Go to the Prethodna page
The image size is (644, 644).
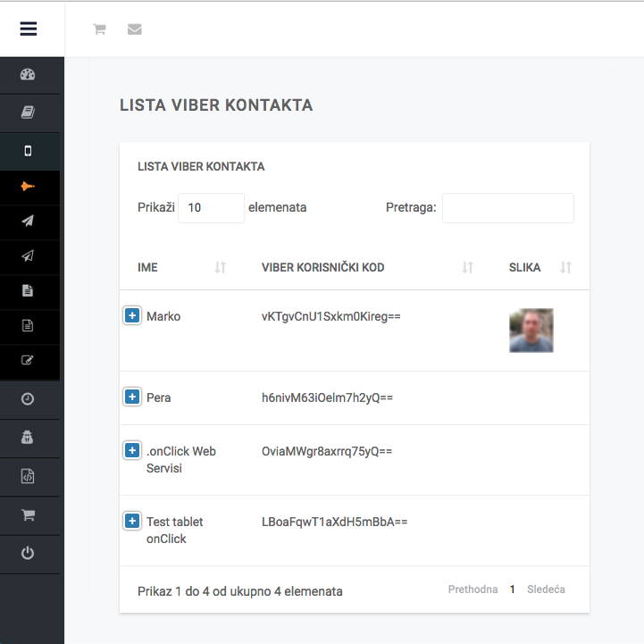click(473, 590)
